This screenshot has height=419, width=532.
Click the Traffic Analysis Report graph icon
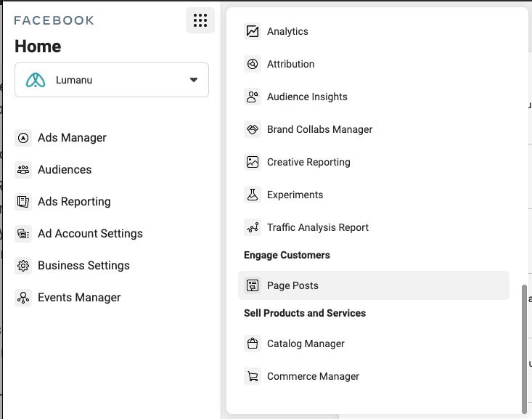pos(253,227)
